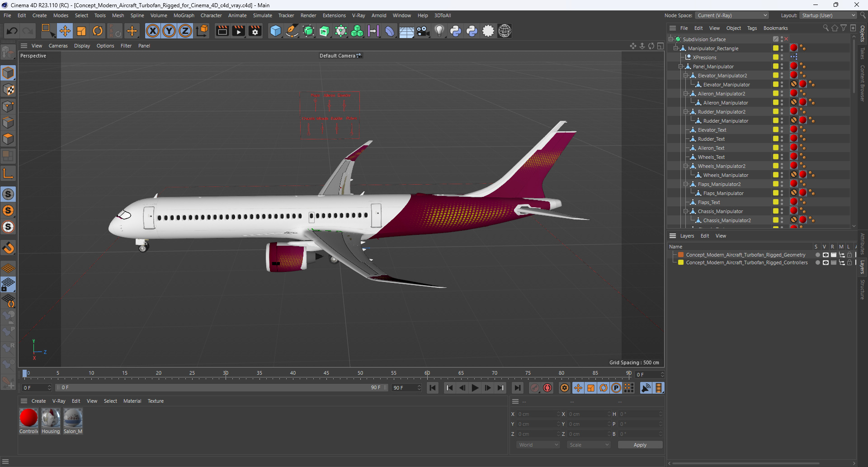Image resolution: width=868 pixels, height=467 pixels.
Task: Select the Move tool
Action: tap(65, 31)
